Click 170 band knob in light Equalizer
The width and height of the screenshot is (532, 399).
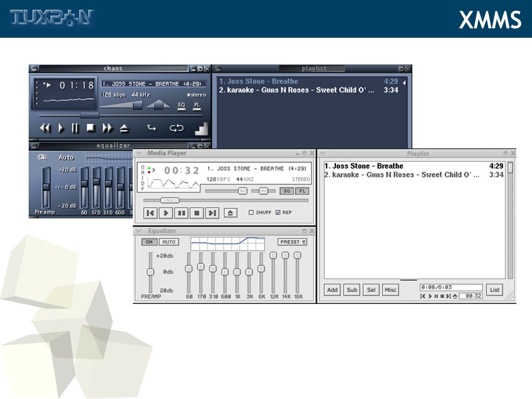(201, 267)
